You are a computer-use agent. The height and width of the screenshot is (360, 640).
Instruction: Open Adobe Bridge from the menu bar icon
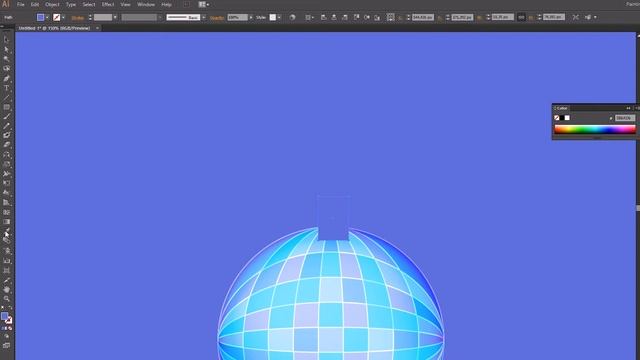coord(187,4)
